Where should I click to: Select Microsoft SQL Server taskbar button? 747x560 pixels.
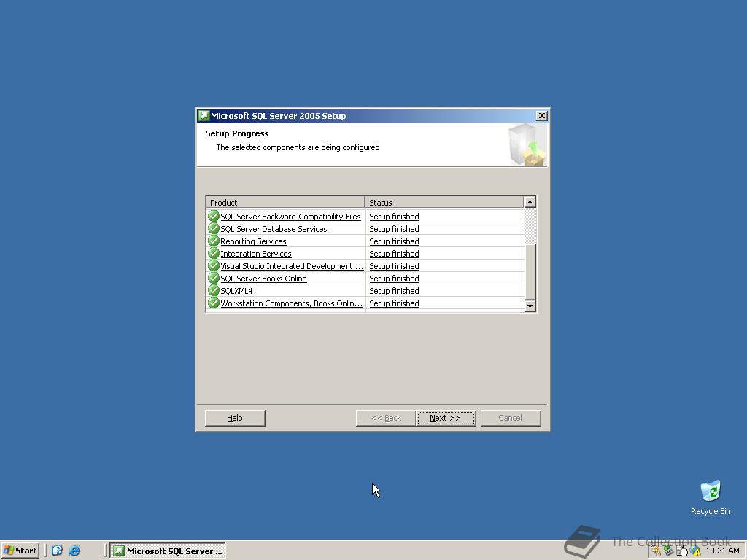[x=168, y=551]
